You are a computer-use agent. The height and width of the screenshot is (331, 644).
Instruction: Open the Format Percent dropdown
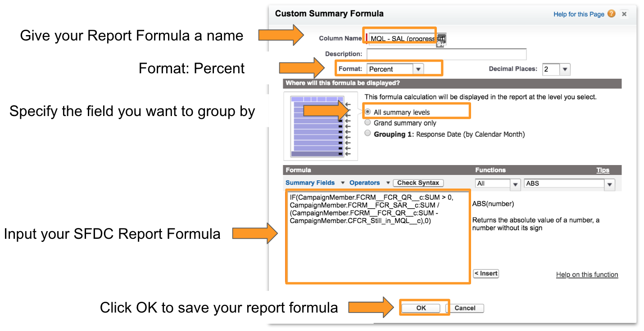click(395, 69)
